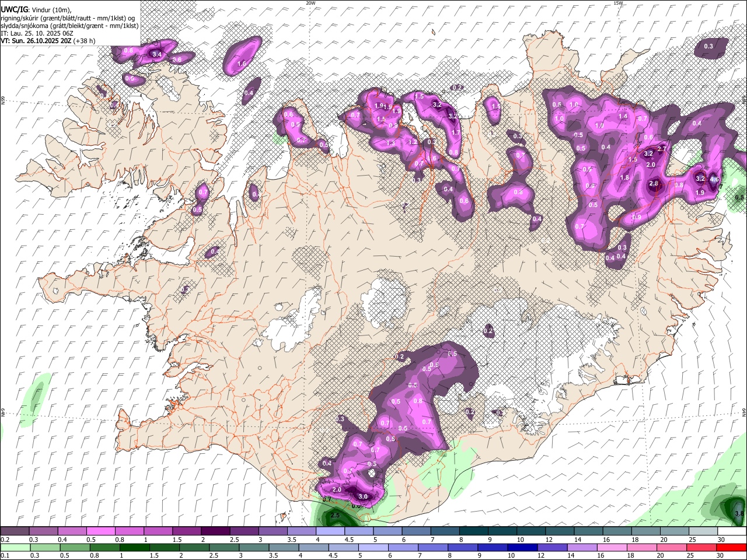The width and height of the screenshot is (747, 560).
Task: Click the "20W" longitude label
Action: coord(310,3)
